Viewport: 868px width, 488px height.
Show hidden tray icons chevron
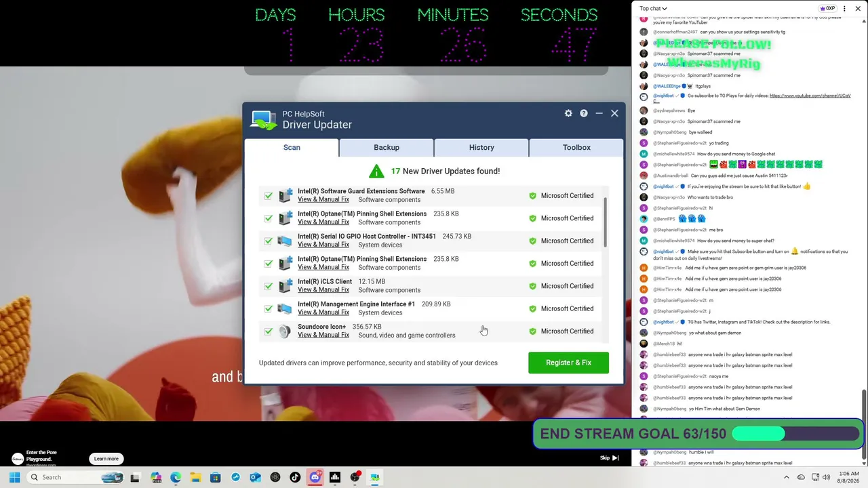click(x=787, y=477)
